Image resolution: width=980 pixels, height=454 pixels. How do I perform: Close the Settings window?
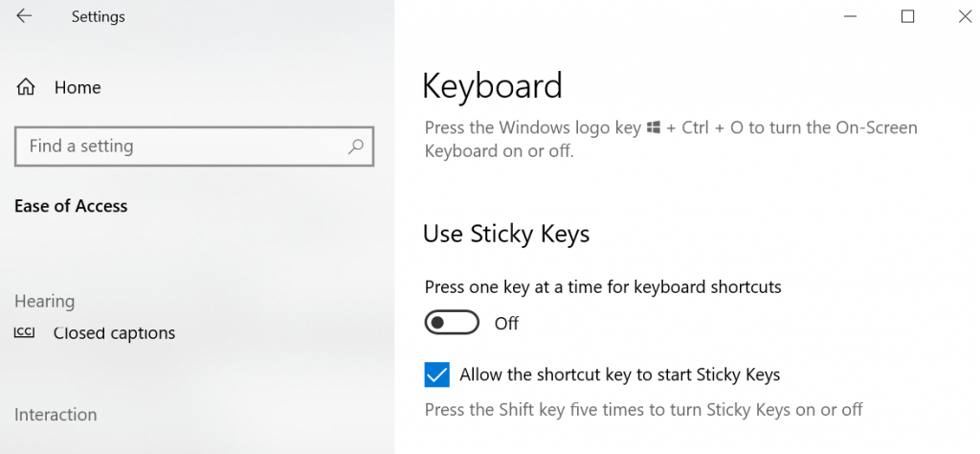pos(965,17)
